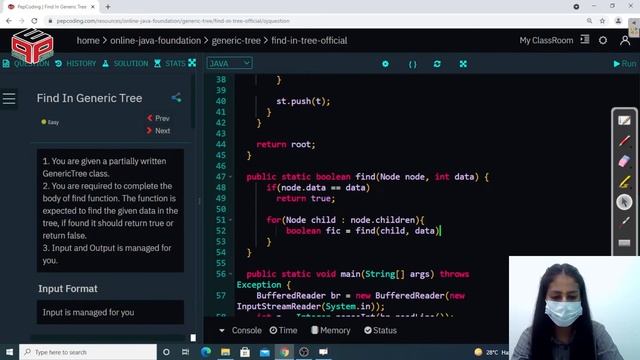Open File Explorer from taskbar
The width and height of the screenshot is (640, 360).
(x=225, y=351)
